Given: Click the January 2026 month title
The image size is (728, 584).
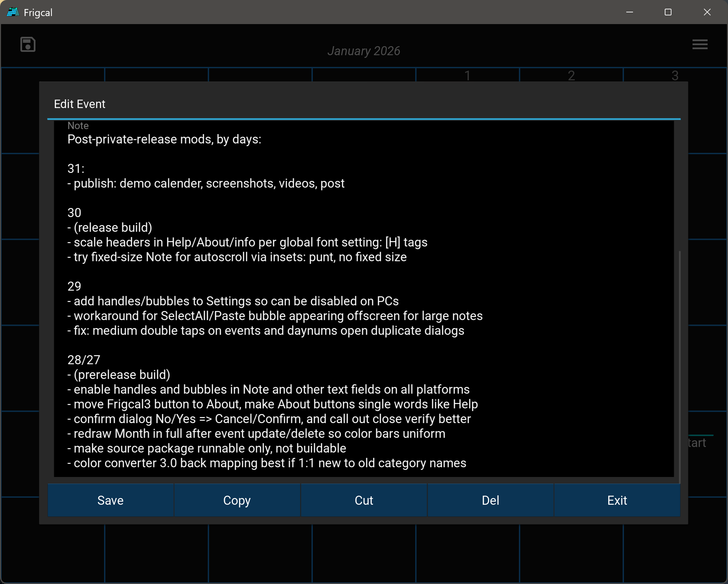Looking at the screenshot, I should pos(364,51).
